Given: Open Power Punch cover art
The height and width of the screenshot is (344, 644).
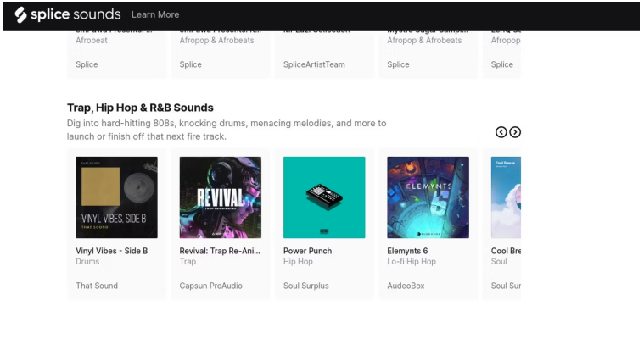Looking at the screenshot, I should tap(324, 197).
